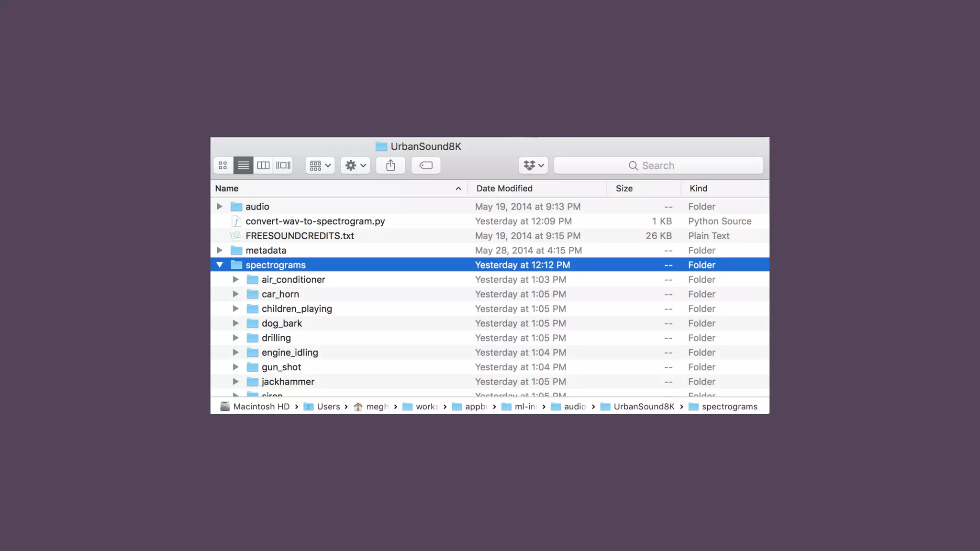Viewport: 980px width, 551px height.
Task: Go to Macintosh HD in path bar
Action: point(261,407)
